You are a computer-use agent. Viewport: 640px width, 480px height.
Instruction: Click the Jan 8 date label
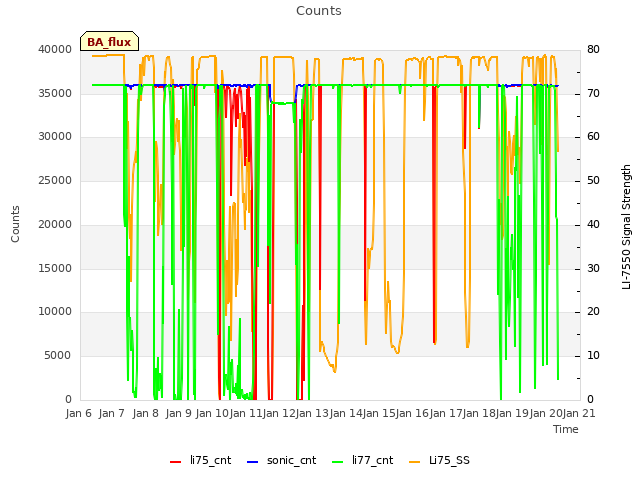click(145, 413)
